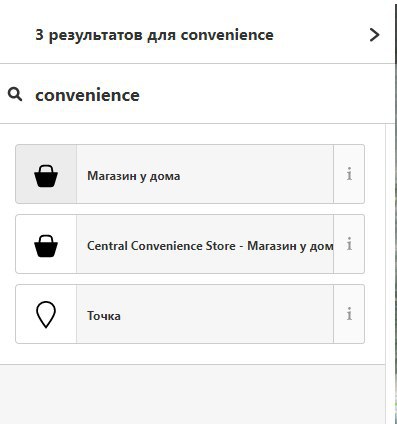
Task: Click blank header area left of title
Action: pyautogui.click(x=17, y=35)
